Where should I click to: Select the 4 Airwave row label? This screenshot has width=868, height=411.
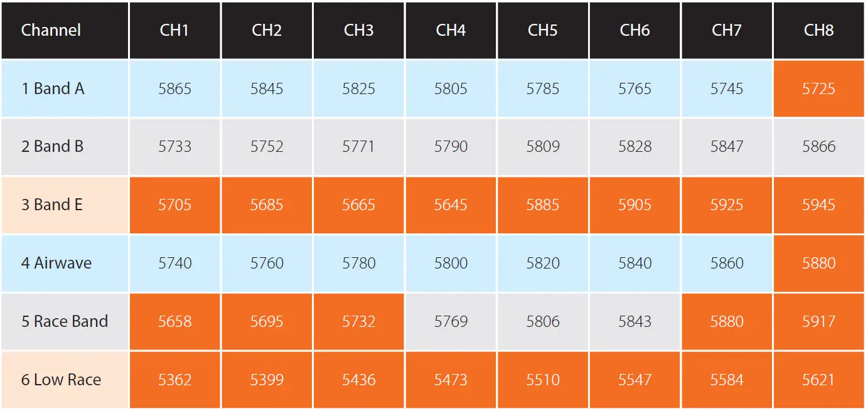(56, 263)
